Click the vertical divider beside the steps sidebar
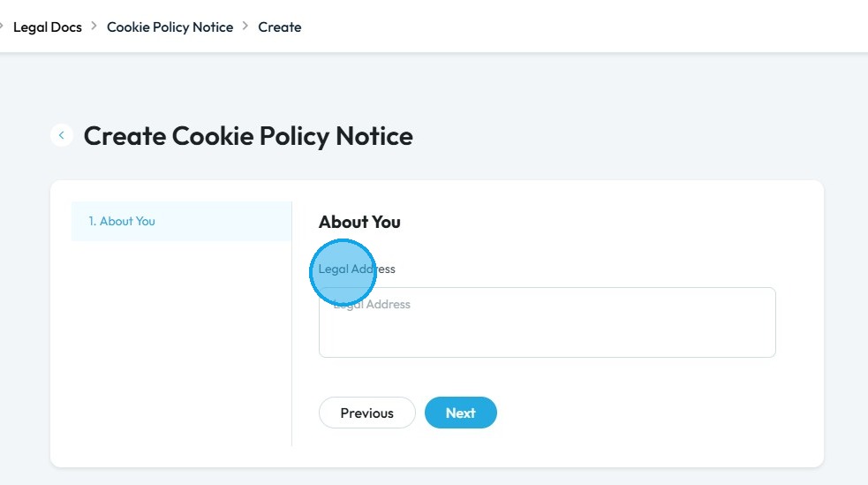Screen dimensions: 868x485 291,353
